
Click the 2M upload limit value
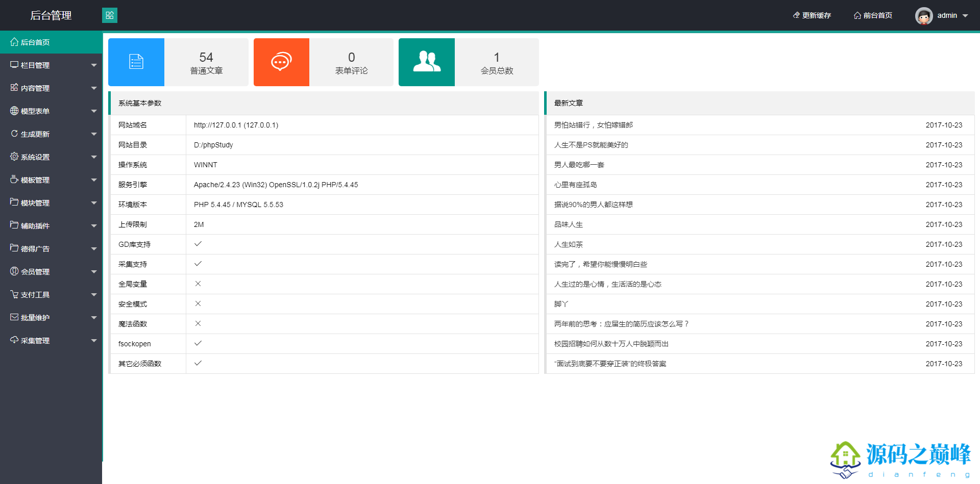199,224
